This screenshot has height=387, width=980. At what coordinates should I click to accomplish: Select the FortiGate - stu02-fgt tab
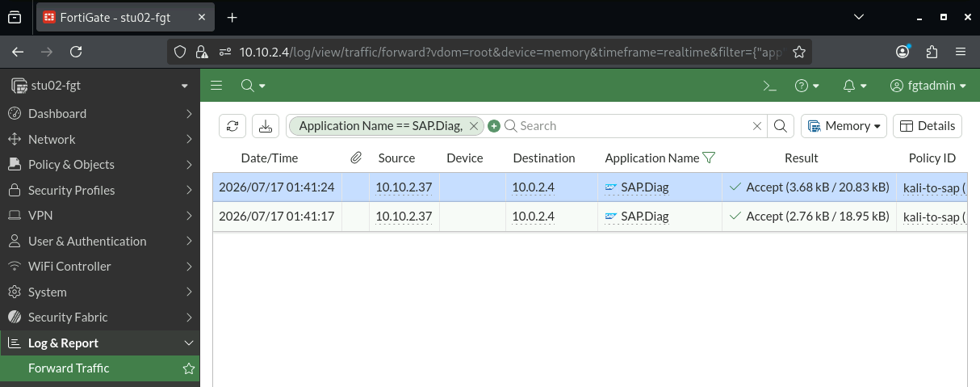[x=127, y=18]
